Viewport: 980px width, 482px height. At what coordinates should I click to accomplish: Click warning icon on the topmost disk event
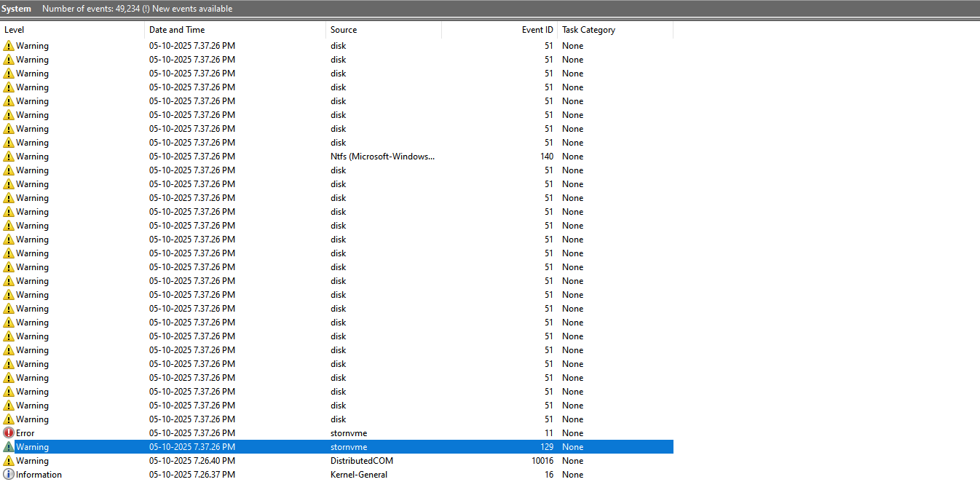[x=9, y=46]
